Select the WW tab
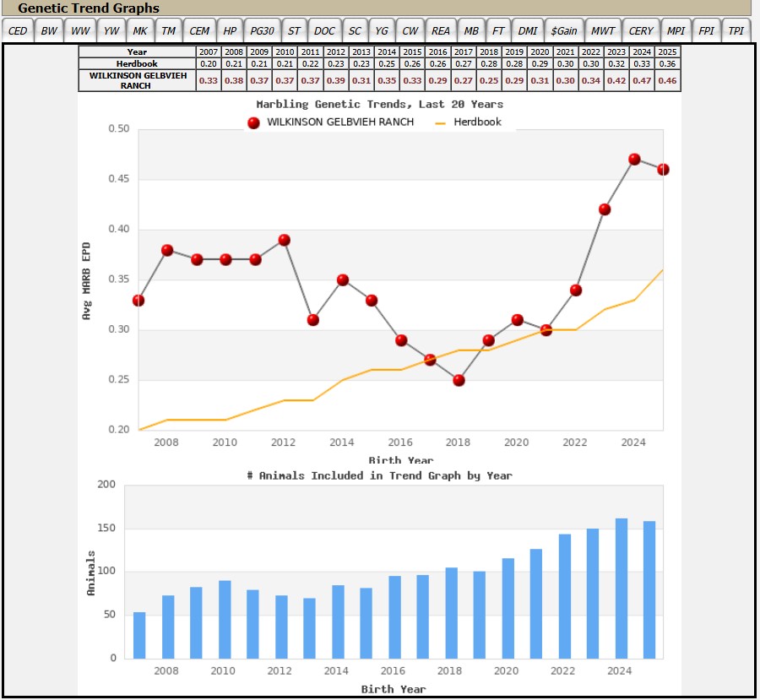The width and height of the screenshot is (760, 700). (x=80, y=30)
